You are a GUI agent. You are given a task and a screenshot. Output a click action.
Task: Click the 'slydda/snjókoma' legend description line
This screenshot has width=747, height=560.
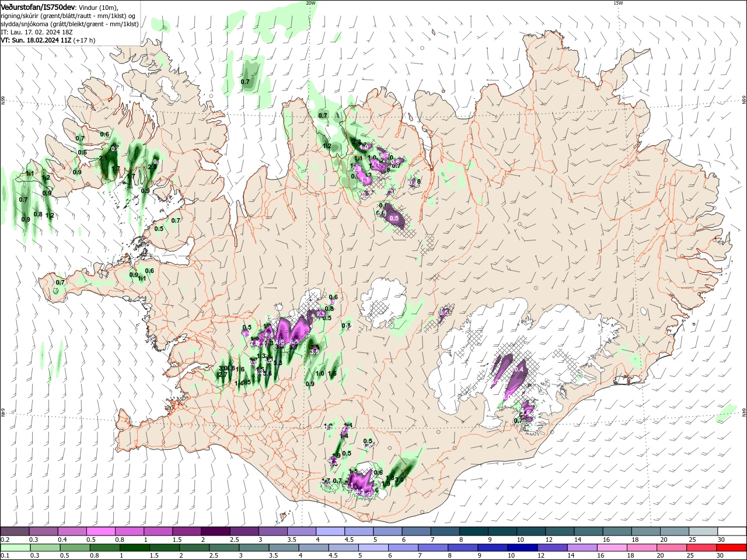point(69,24)
